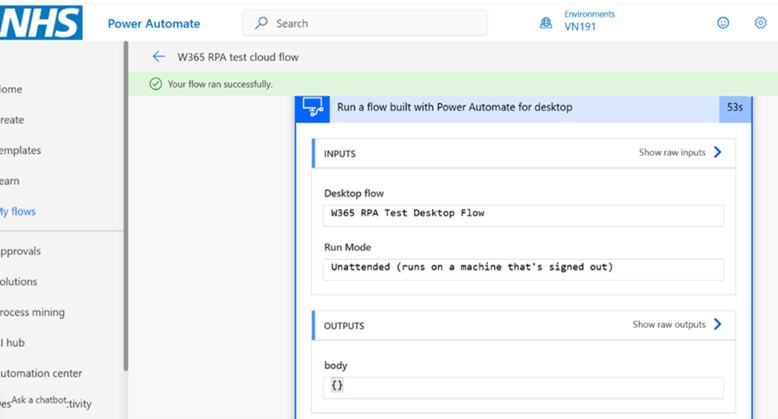Click the Environments icon in header
This screenshot has height=419, width=778.
pos(546,23)
